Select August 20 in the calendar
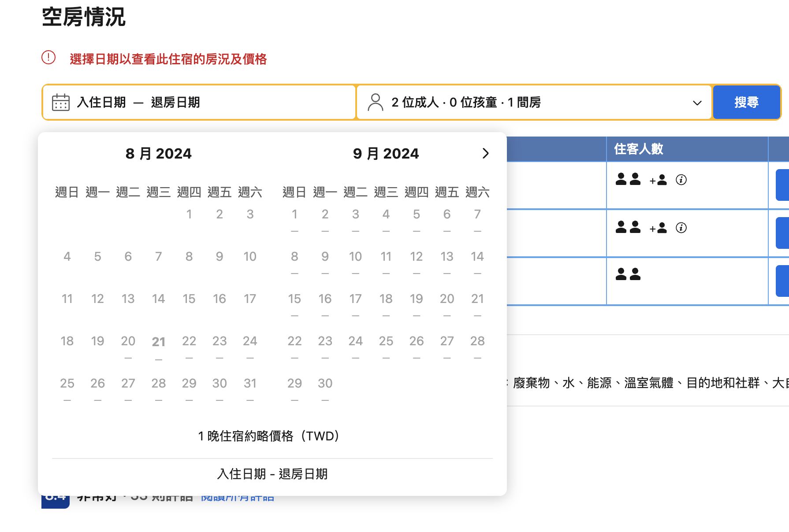The image size is (789, 532). coord(128,347)
